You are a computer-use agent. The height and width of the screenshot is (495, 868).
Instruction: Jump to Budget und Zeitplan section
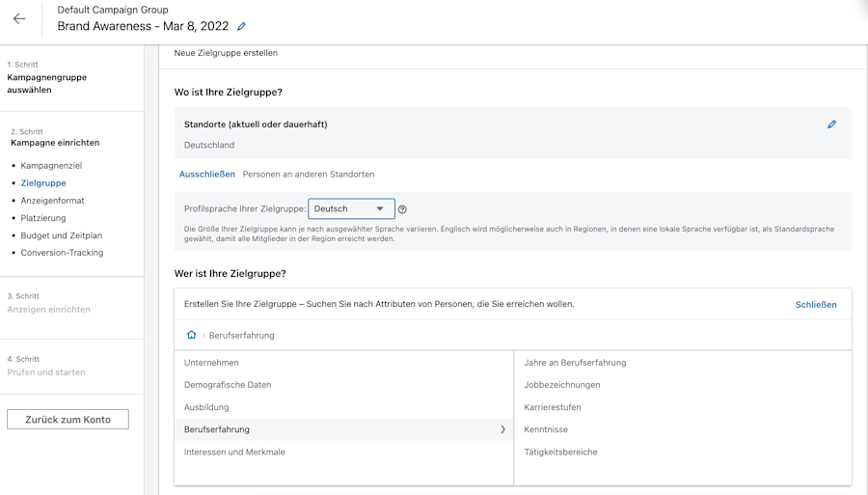click(62, 235)
